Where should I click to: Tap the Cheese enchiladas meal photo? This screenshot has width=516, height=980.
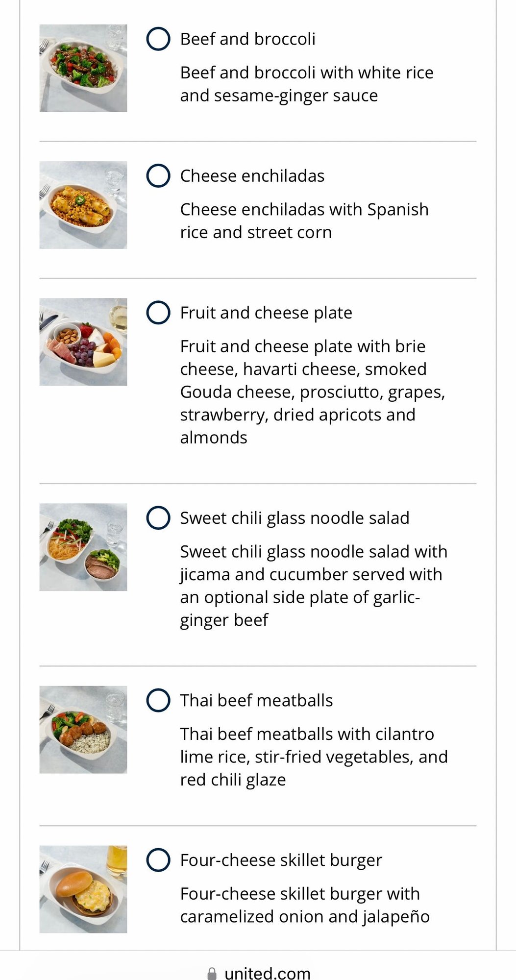tap(83, 205)
